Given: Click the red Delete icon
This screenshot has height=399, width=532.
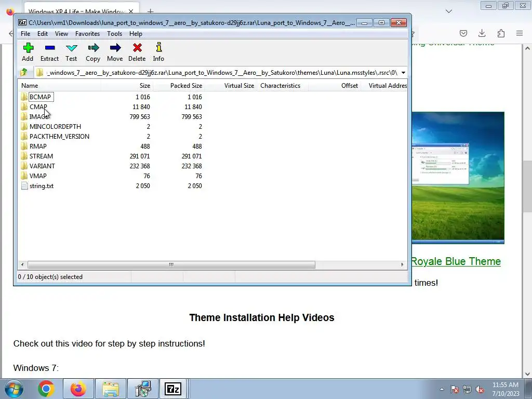Looking at the screenshot, I should [x=137, y=48].
